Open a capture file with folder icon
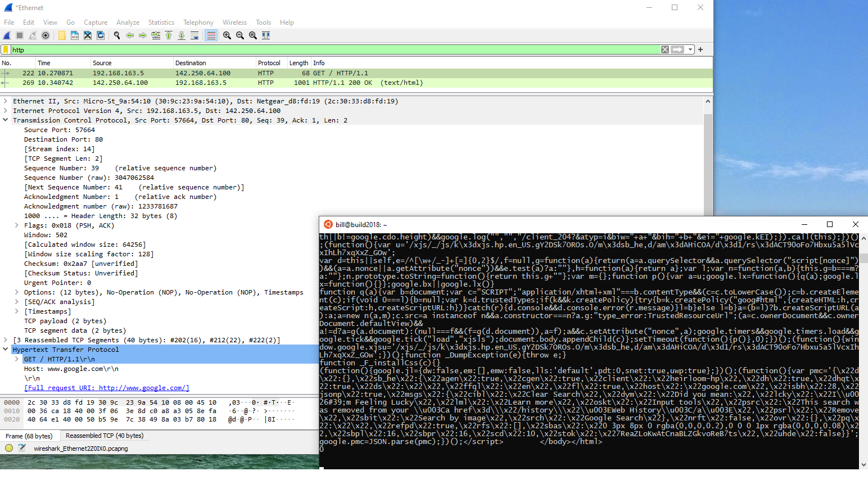 click(62, 35)
